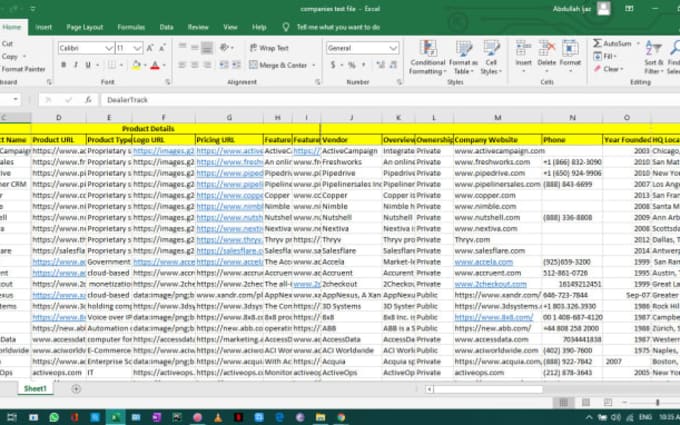Screen dimensions: 680x425
Task: Toggle Bold formatting in Font group
Action: pyautogui.click(x=64, y=65)
